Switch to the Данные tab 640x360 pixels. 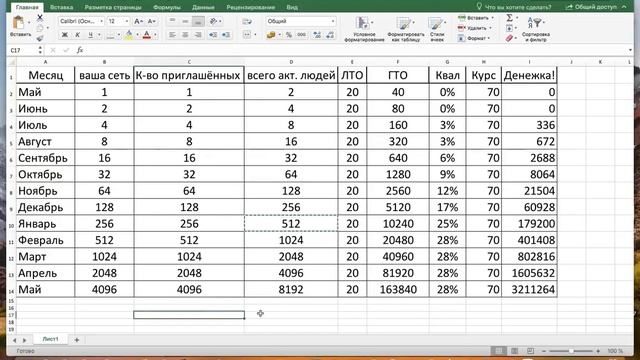(203, 7)
